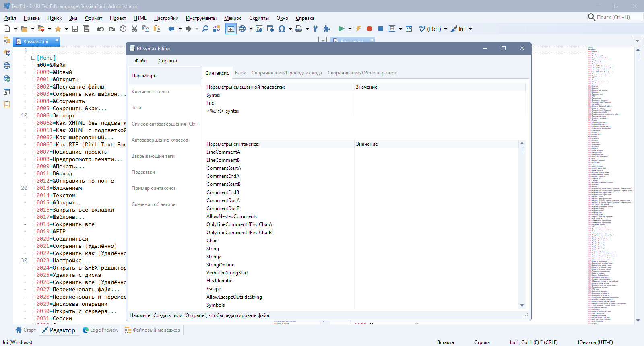
Task: Select Теги section in side list
Action: coord(165,108)
